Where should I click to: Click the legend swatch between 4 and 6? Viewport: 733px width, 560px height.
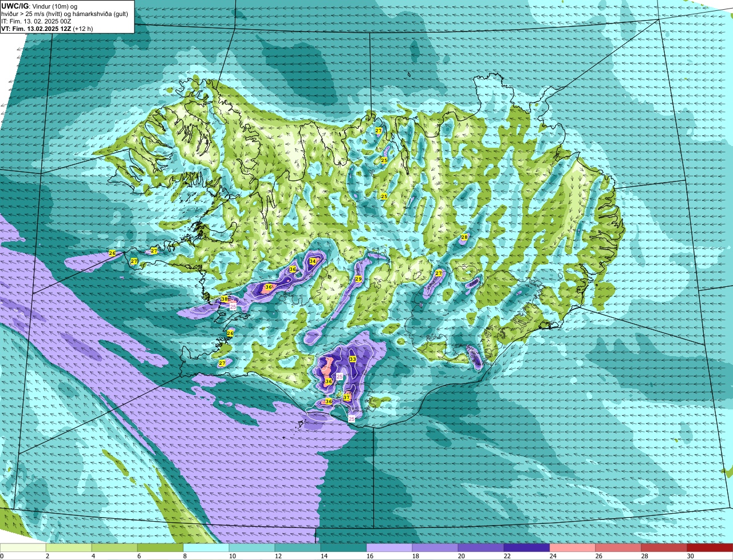coord(115,547)
